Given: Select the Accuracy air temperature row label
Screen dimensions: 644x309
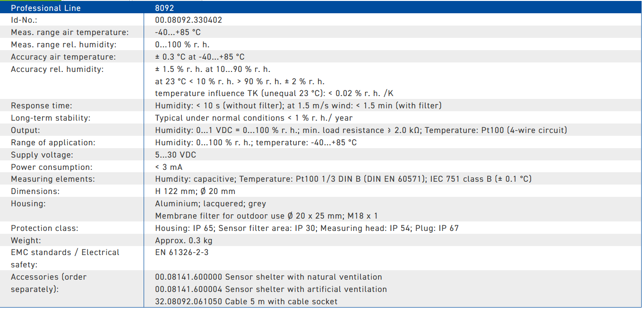Looking at the screenshot, I should (x=63, y=57).
